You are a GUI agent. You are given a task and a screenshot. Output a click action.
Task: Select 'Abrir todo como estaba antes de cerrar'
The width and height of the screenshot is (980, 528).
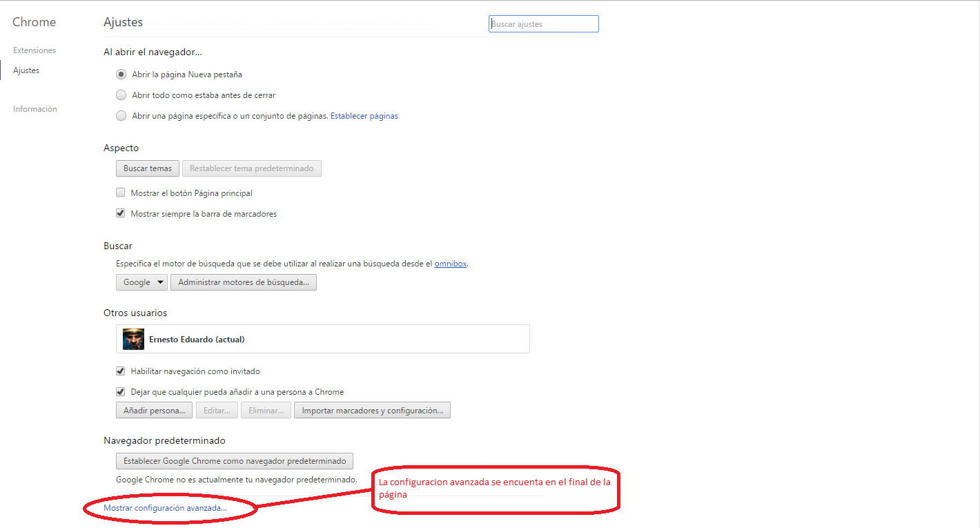point(121,95)
